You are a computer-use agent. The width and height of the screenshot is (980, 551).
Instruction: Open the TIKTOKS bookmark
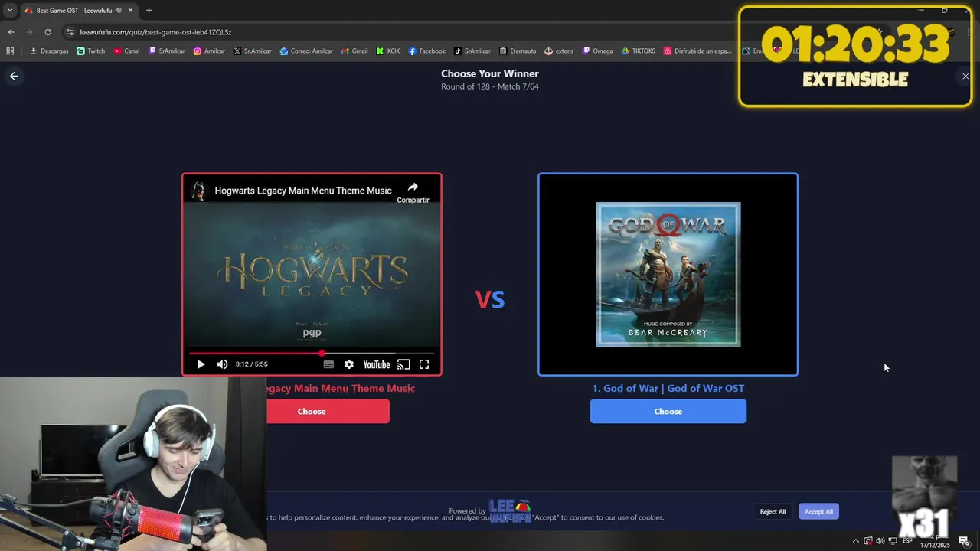pos(638,51)
